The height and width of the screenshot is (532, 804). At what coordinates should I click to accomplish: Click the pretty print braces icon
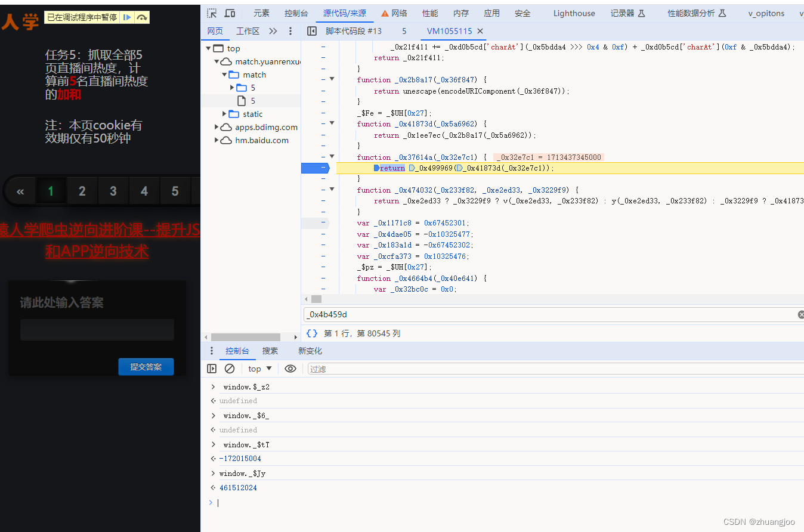pos(311,333)
